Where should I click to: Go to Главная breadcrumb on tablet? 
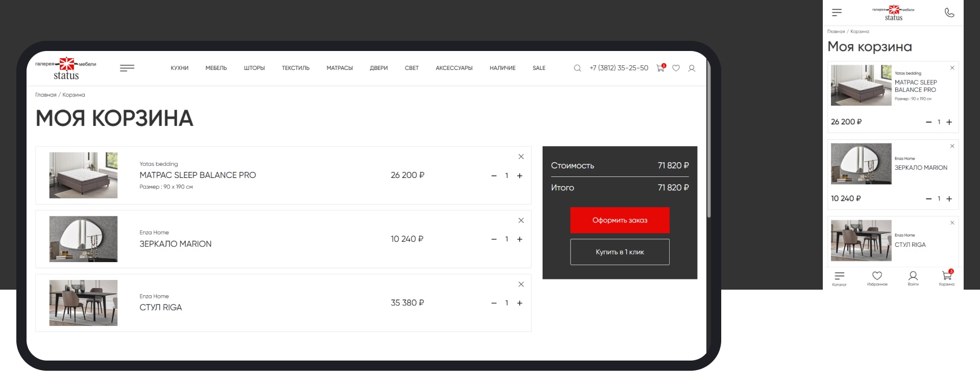(x=45, y=95)
